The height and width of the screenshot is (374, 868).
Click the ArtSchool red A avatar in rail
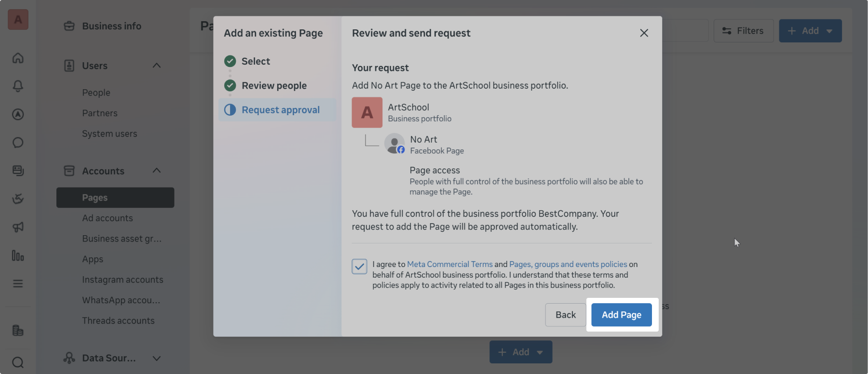18,20
